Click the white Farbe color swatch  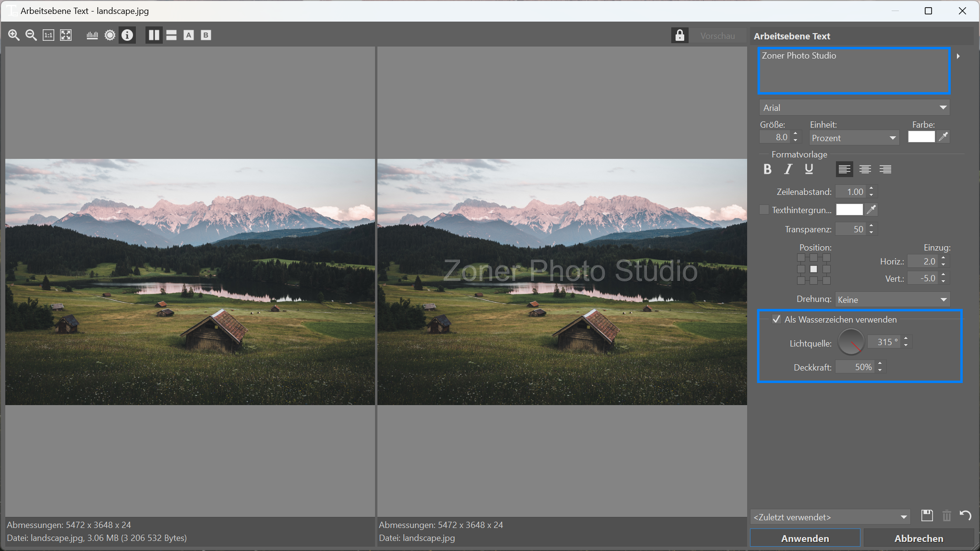click(921, 137)
